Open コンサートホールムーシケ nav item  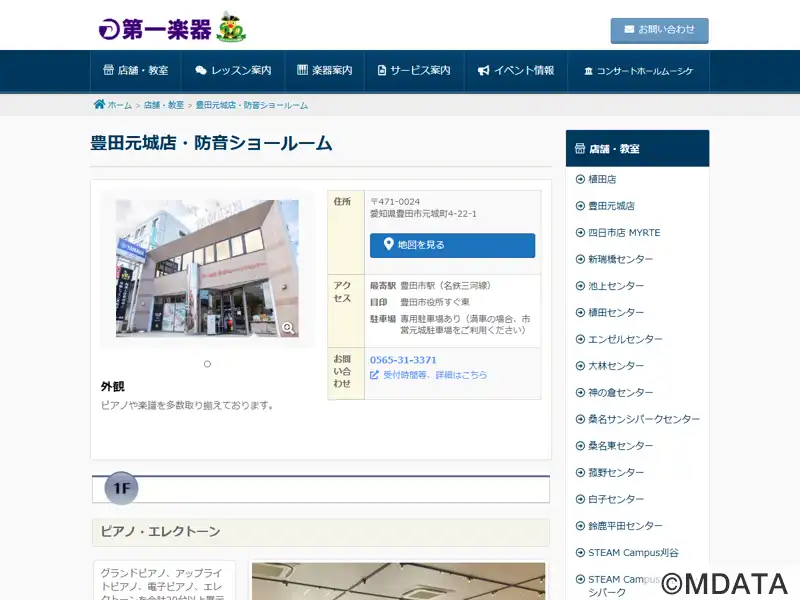[x=638, y=71]
